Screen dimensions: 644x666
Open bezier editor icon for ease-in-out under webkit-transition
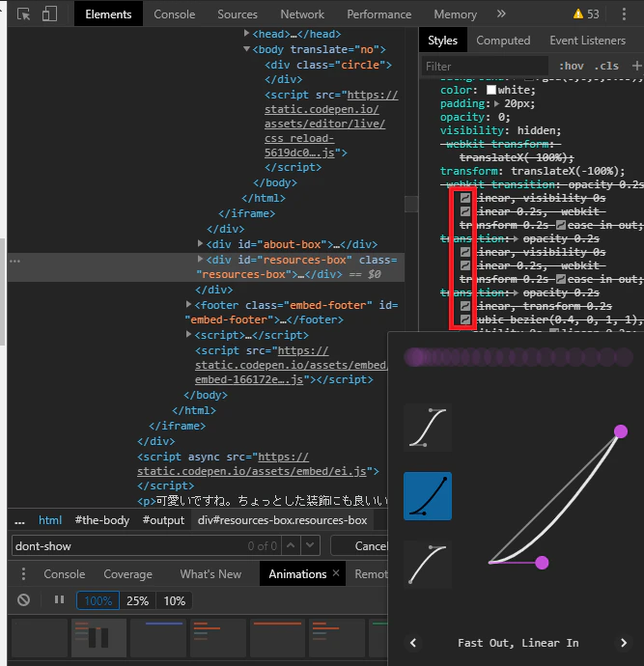[x=561, y=225]
